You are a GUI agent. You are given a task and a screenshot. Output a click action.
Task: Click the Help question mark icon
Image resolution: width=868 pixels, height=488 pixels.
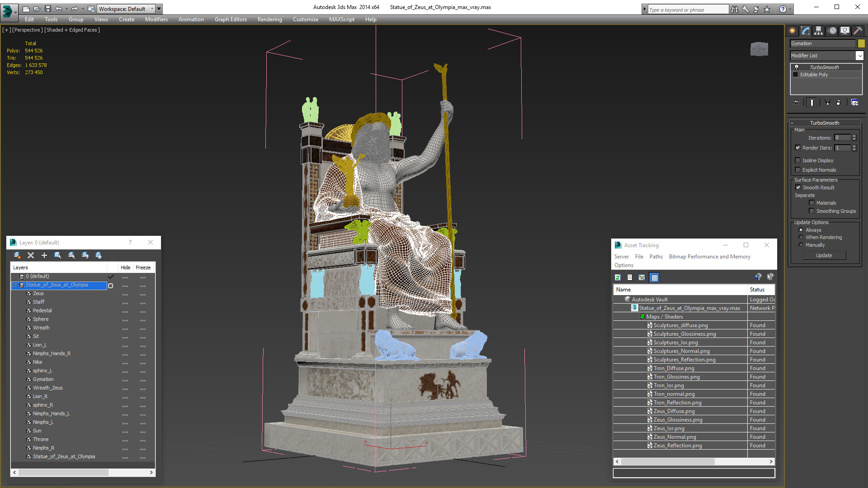point(783,9)
